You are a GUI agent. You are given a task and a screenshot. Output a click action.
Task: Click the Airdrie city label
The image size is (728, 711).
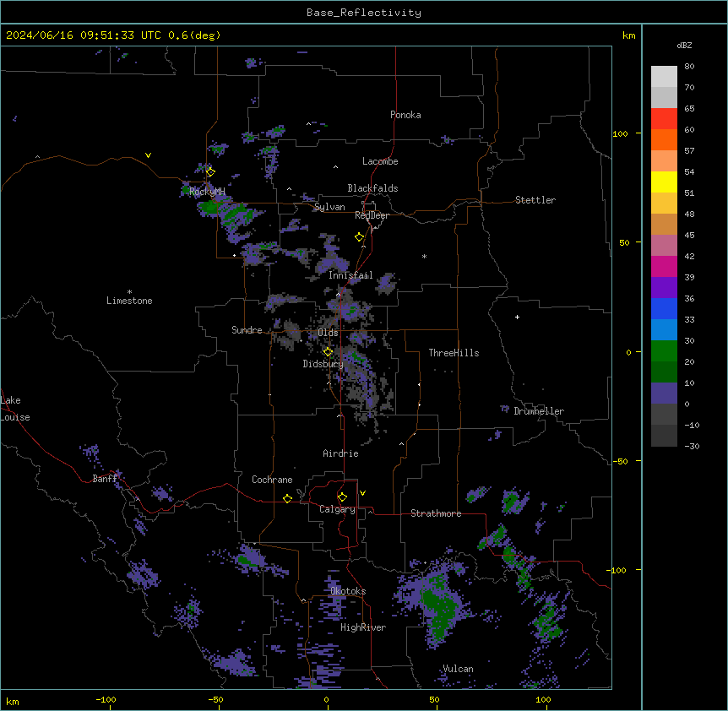click(340, 453)
